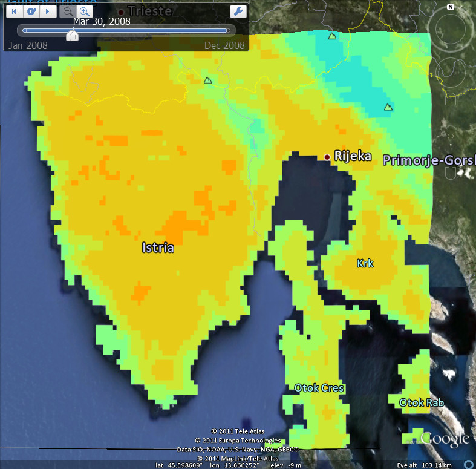476x469 pixels.
Task: Click the © 2011 Europa Technologies attribution
Action: [238, 441]
